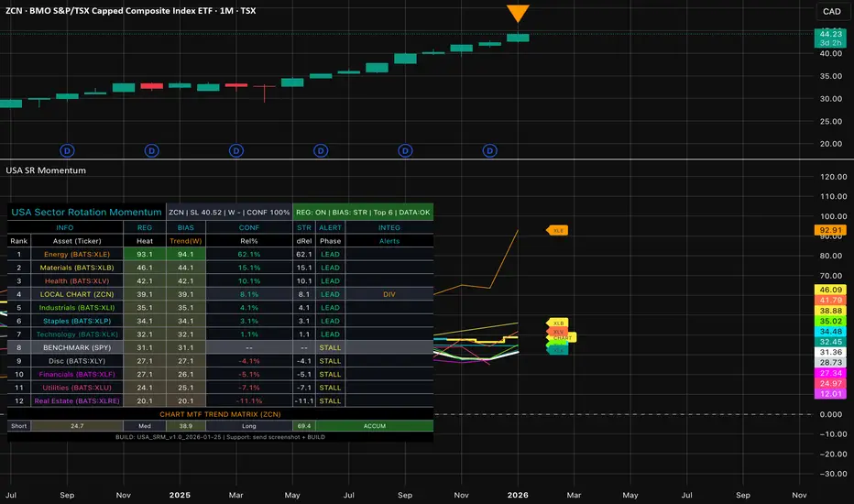Click the Utilities (BATS:XLU) row
This screenshot has width=854, height=504.
(220, 388)
